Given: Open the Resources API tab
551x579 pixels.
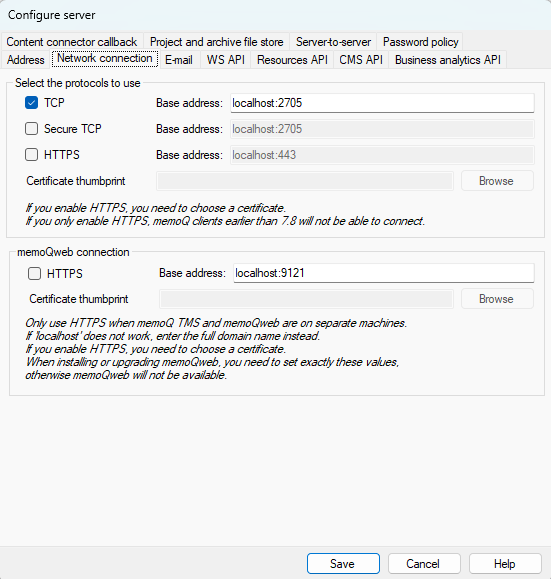Looking at the screenshot, I should point(292,60).
